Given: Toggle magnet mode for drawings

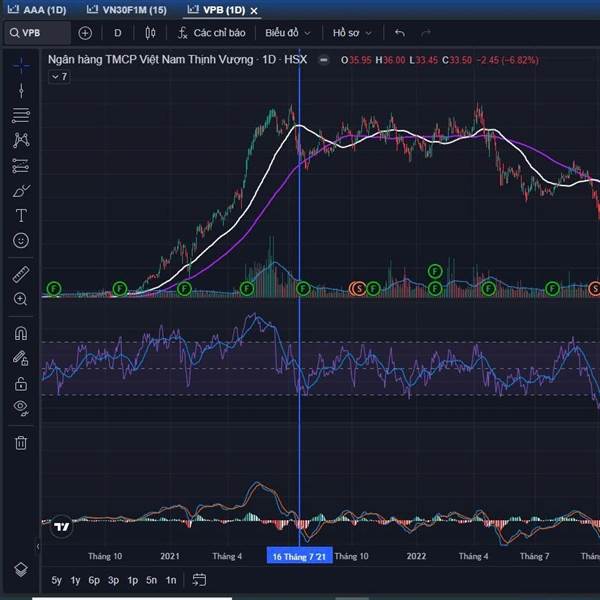Looking at the screenshot, I should (x=21, y=333).
